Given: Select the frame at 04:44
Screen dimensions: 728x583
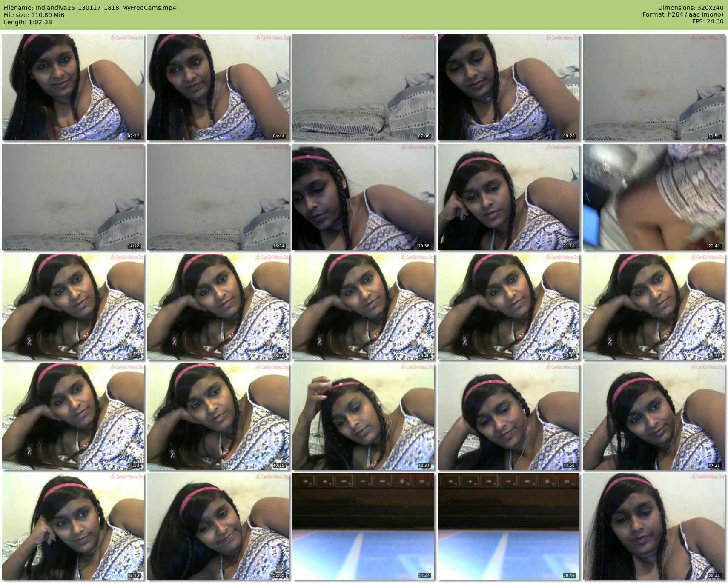Looking at the screenshot, I should coord(218,87).
